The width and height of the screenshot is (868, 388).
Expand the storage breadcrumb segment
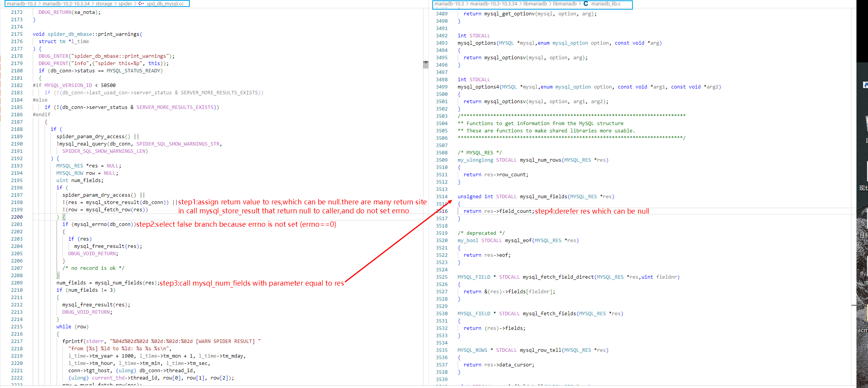coord(104,3)
